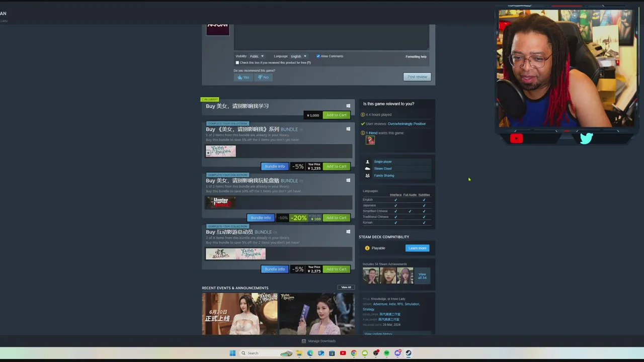The width and height of the screenshot is (644, 362).
Task: View all 34 achievements
Action: (422, 276)
